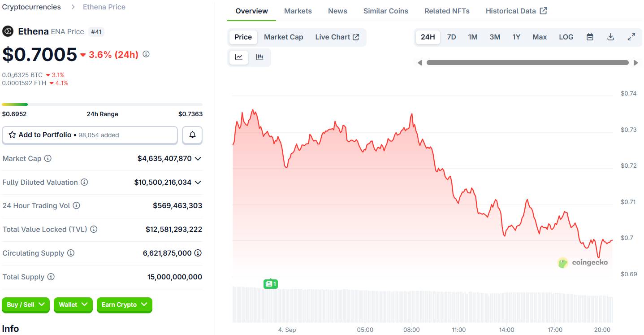Click the $0.7363 range high value
Image resolution: width=644 pixels, height=335 pixels.
pyautogui.click(x=190, y=114)
